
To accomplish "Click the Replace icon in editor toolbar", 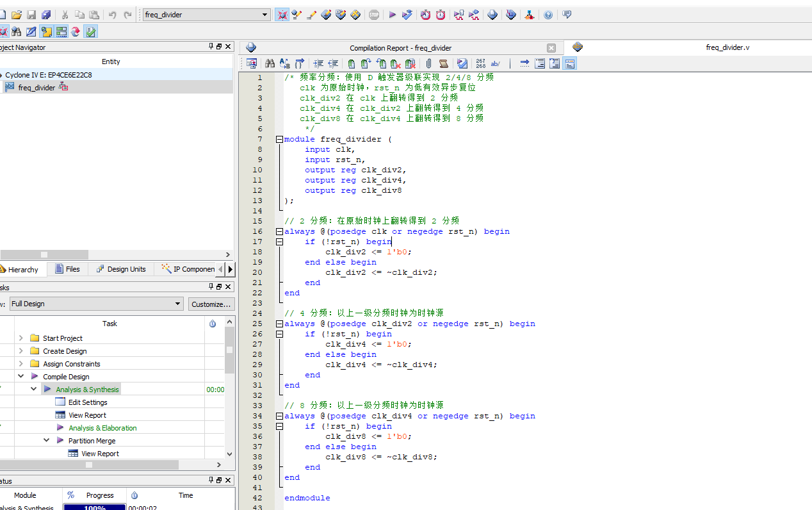I will coord(284,63).
